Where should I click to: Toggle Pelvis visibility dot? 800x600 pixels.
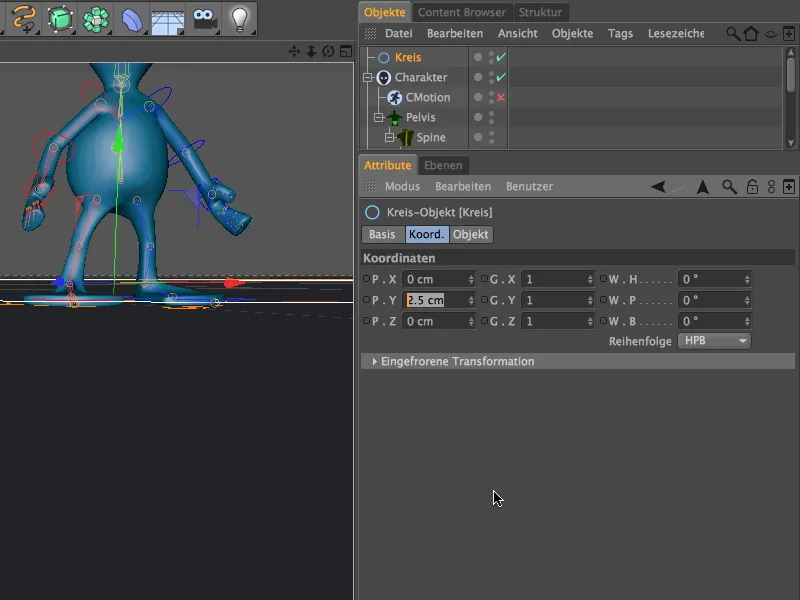pyautogui.click(x=478, y=117)
